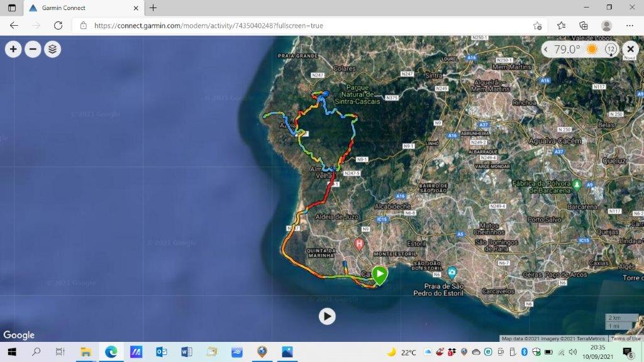This screenshot has width=644, height=362.
Task: Click the Agualva-Cacém label on the map
Action: pos(555,141)
